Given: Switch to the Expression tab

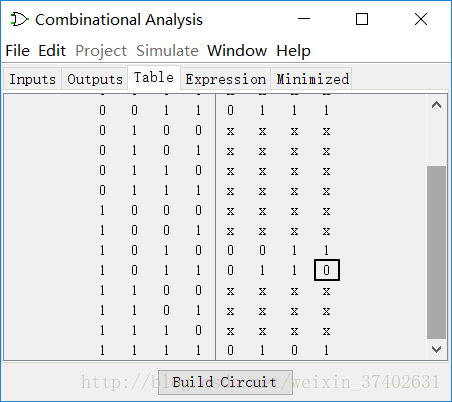Looking at the screenshot, I should [226, 79].
